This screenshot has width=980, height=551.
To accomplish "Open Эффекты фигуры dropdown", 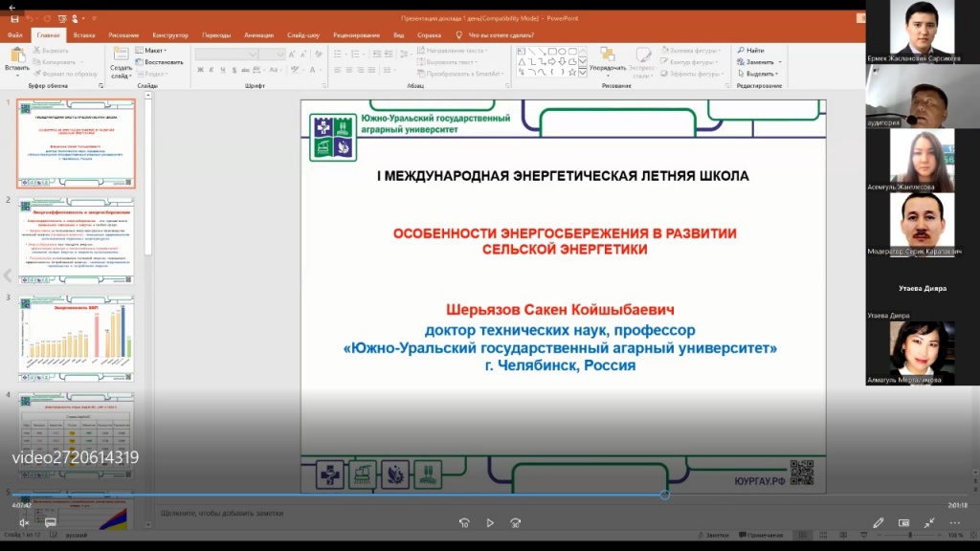I will click(692, 74).
